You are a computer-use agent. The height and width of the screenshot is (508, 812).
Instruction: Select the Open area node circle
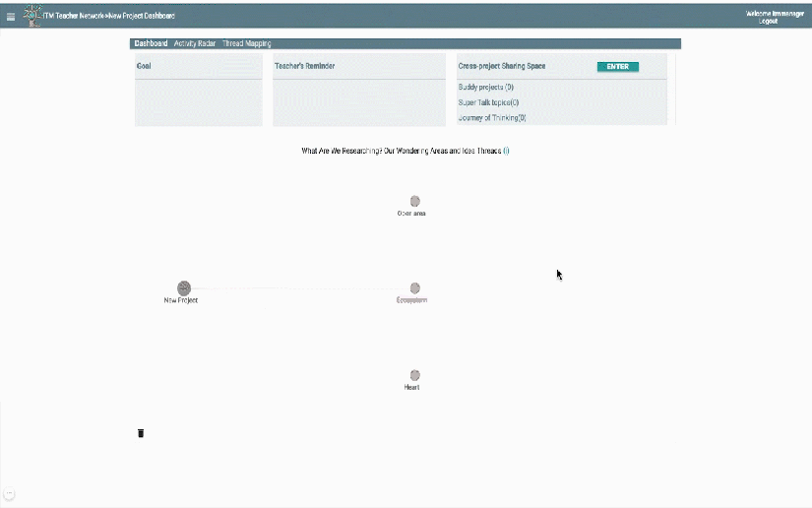click(415, 201)
